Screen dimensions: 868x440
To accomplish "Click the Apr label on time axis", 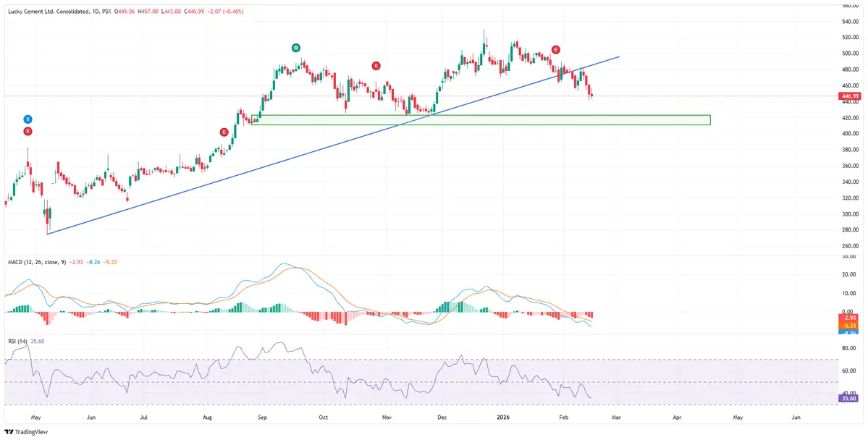I will (x=676, y=418).
